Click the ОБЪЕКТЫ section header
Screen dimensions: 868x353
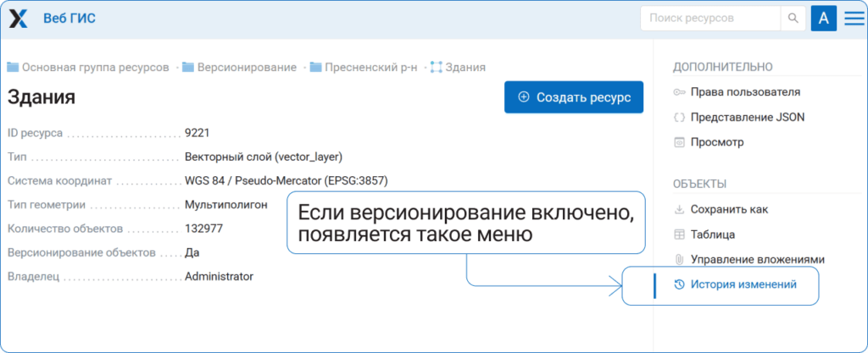pos(699,185)
